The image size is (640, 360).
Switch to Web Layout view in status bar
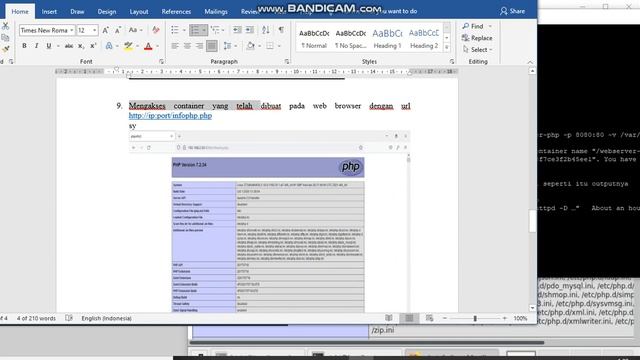pyautogui.click(x=429, y=318)
